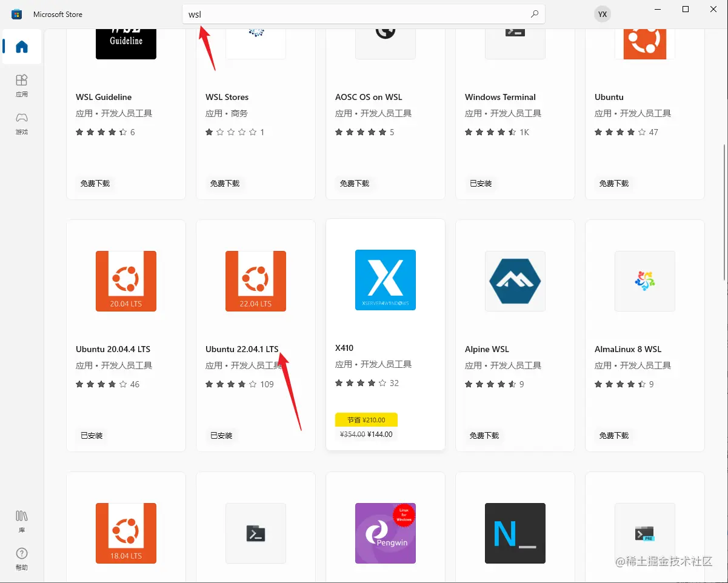Click 免费下载 under AOSC OS on WSL

coord(355,183)
